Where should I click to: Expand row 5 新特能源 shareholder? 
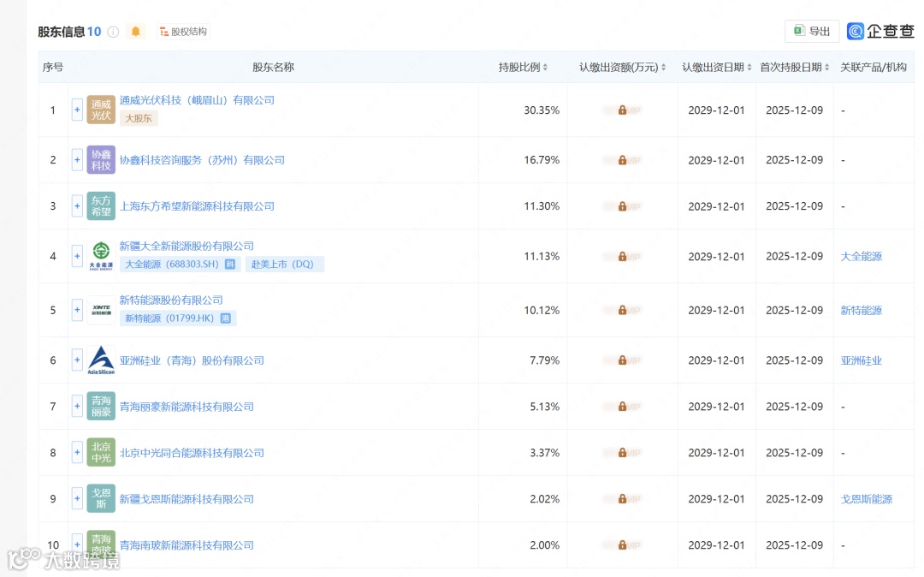pos(77,310)
